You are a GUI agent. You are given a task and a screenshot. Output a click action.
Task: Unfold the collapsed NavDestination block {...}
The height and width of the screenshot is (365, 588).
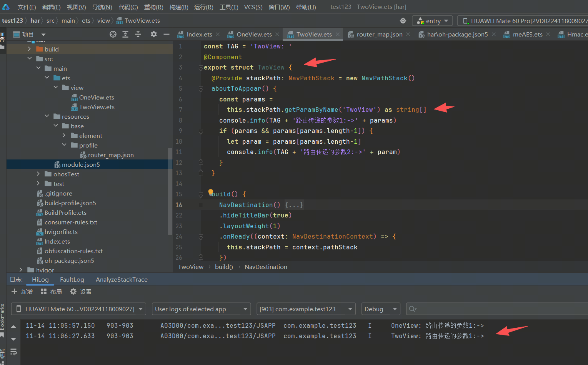294,205
